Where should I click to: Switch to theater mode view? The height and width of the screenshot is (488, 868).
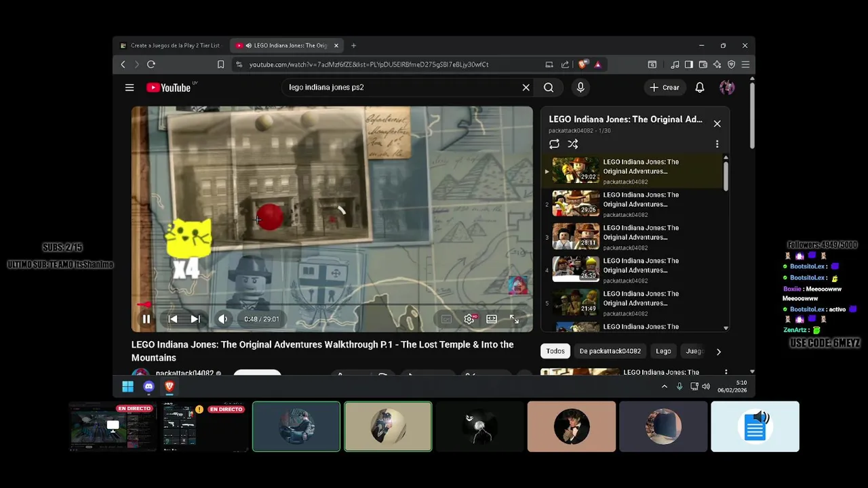click(492, 319)
